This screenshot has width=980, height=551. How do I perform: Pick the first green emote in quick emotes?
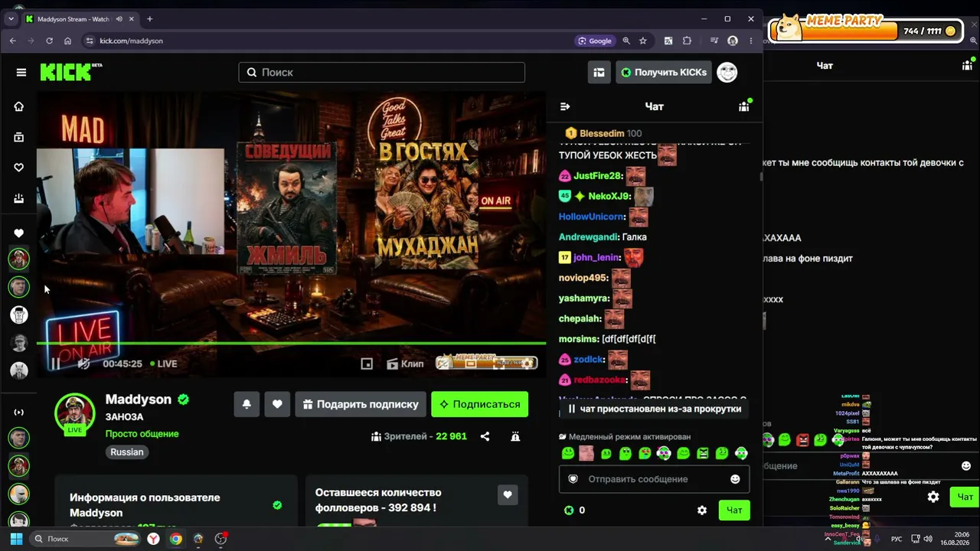(x=567, y=453)
